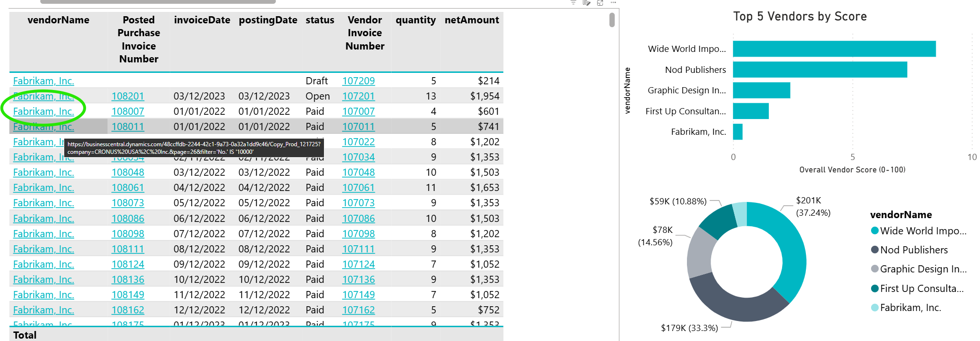Open Fabrikam, Inc. link in Draft row
Screen dimensions: 980x341
43,81
